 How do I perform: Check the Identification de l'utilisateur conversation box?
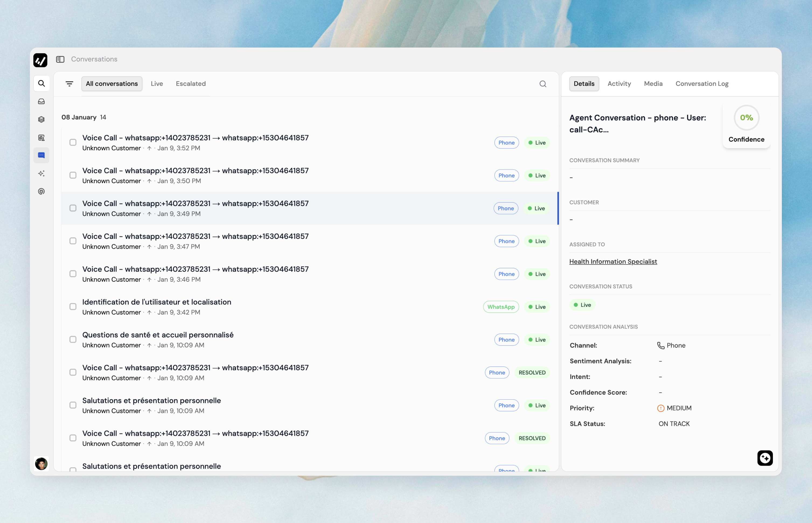[x=73, y=307]
